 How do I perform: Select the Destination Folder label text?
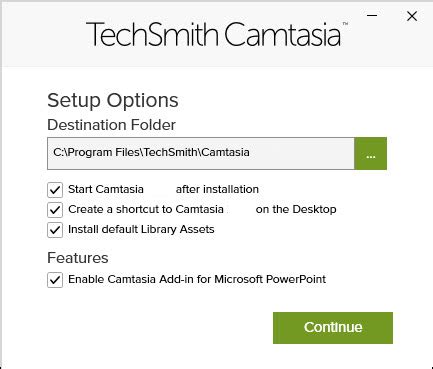tap(111, 125)
